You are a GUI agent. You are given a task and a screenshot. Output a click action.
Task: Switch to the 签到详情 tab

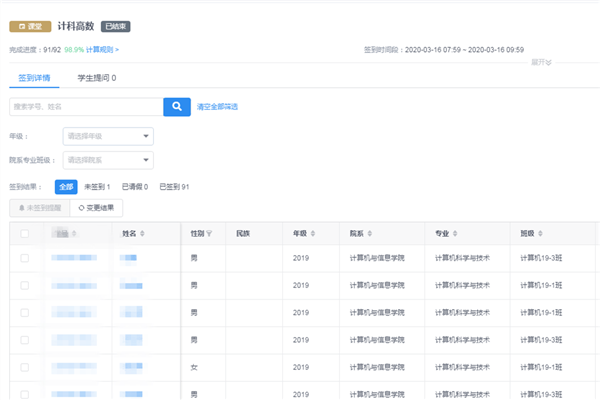[34, 77]
